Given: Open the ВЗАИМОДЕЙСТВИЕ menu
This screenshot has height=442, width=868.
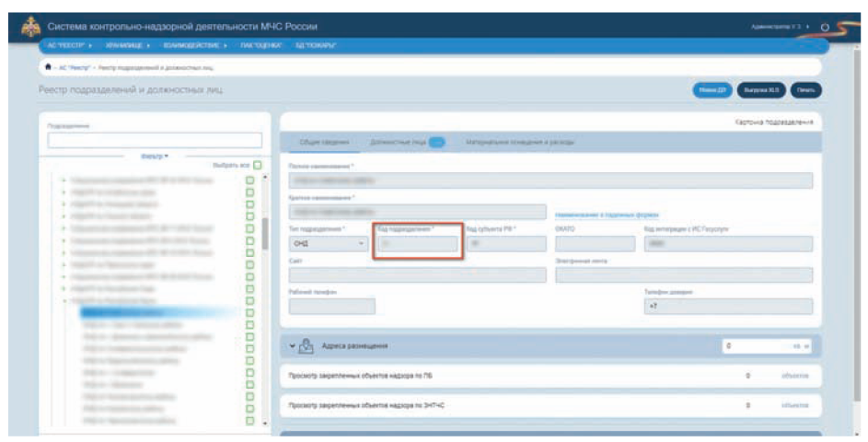Looking at the screenshot, I should 195,45.
